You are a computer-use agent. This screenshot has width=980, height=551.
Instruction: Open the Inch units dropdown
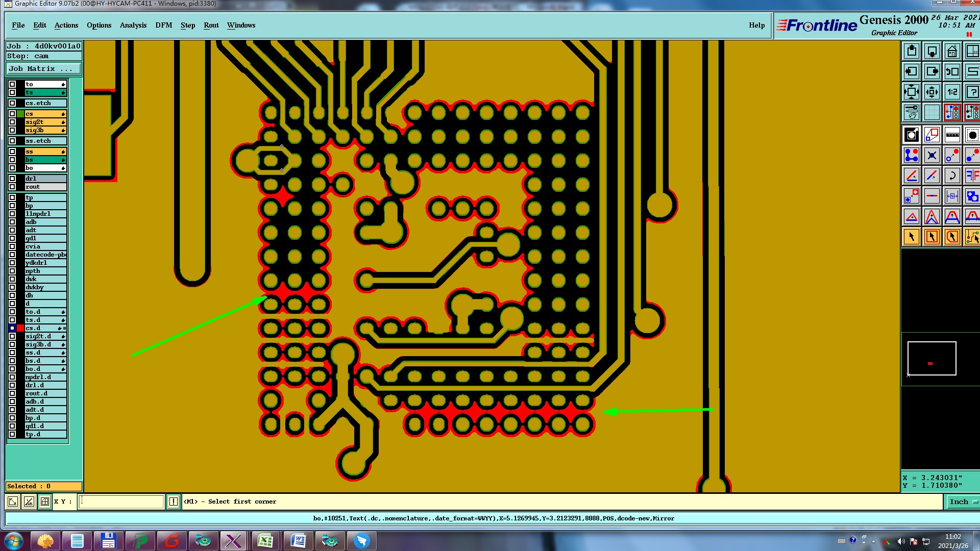click(963, 502)
